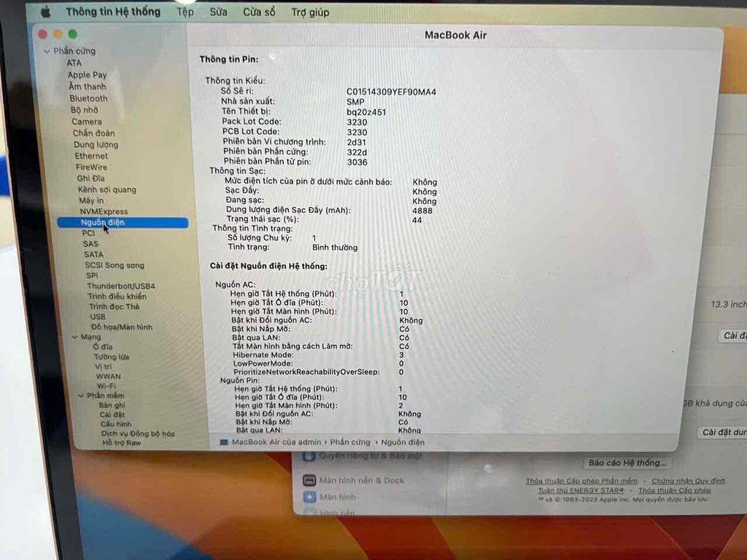This screenshot has width=747, height=560.
Task: Select Trình đọc Thẻ in the sidebar
Action: coord(115,307)
